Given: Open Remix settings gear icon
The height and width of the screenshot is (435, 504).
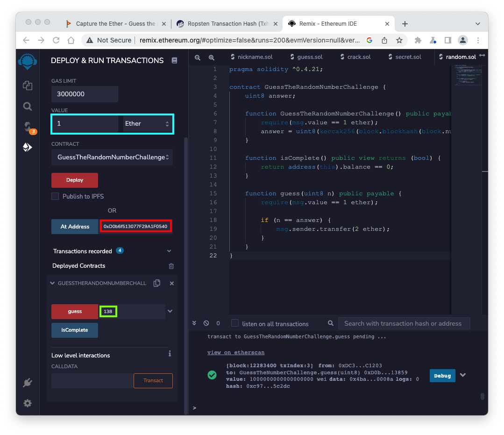Looking at the screenshot, I should click(28, 403).
